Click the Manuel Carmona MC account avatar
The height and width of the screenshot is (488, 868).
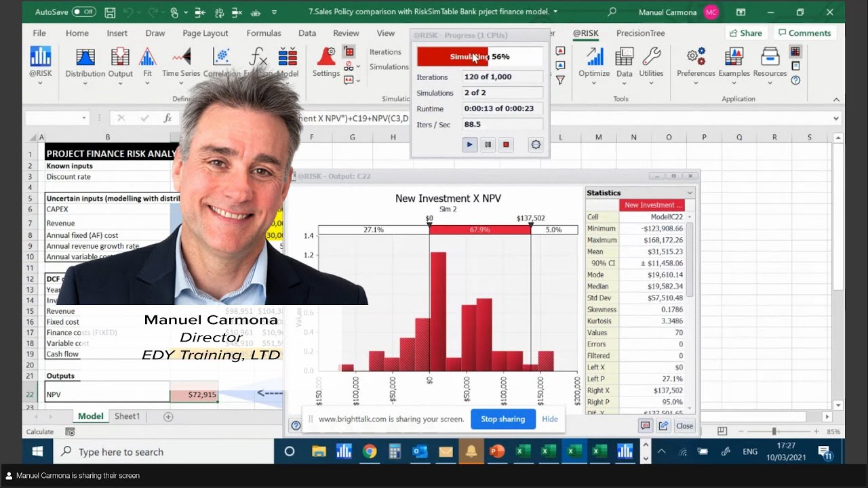click(x=711, y=12)
